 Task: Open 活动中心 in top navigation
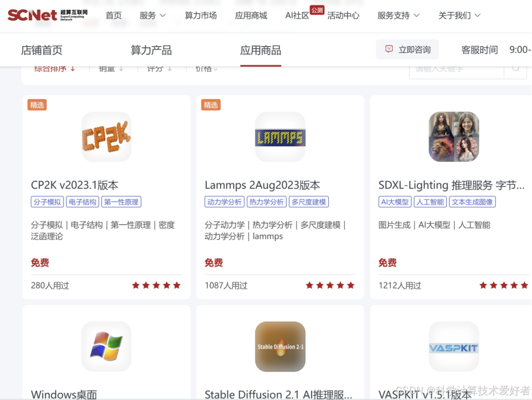(343, 16)
